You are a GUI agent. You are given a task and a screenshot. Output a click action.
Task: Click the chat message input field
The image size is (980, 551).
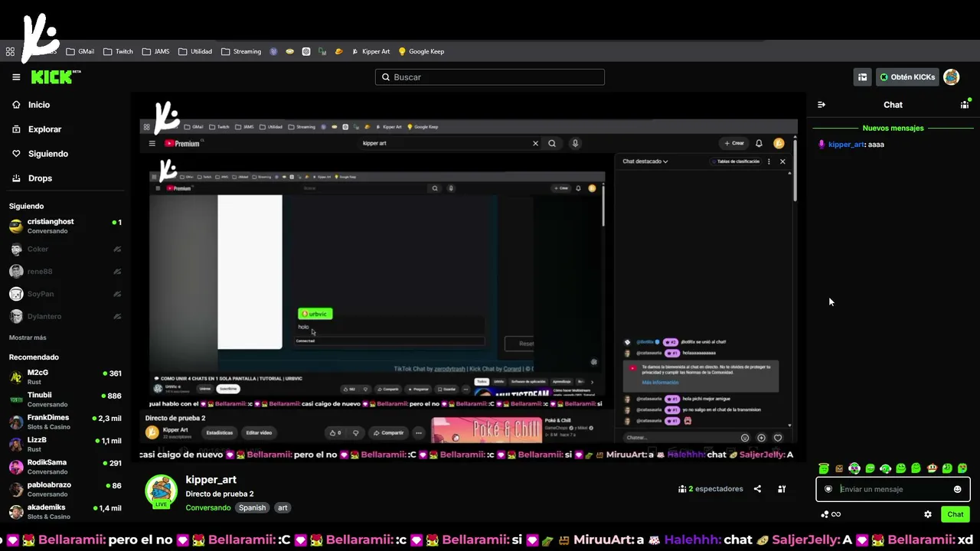(893, 489)
